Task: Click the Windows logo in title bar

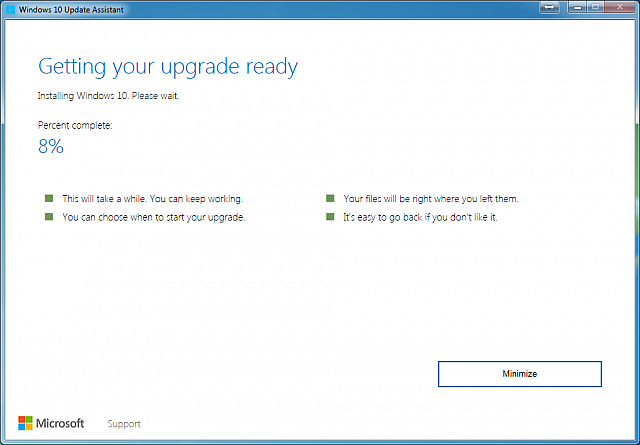Action: point(11,9)
